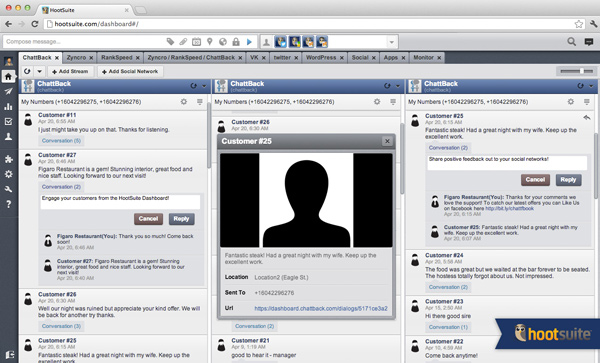Open the chat bubble icon near search
This screenshot has height=363, width=600.
click(x=589, y=42)
